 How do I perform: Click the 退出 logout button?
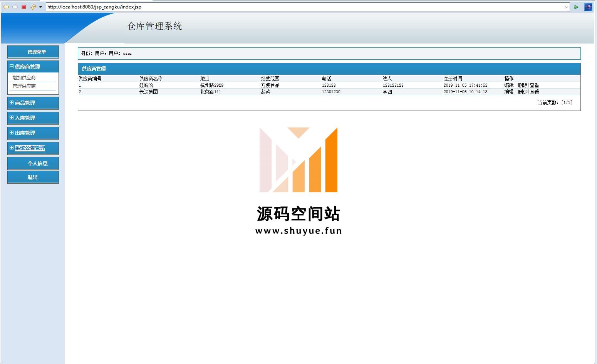point(33,177)
